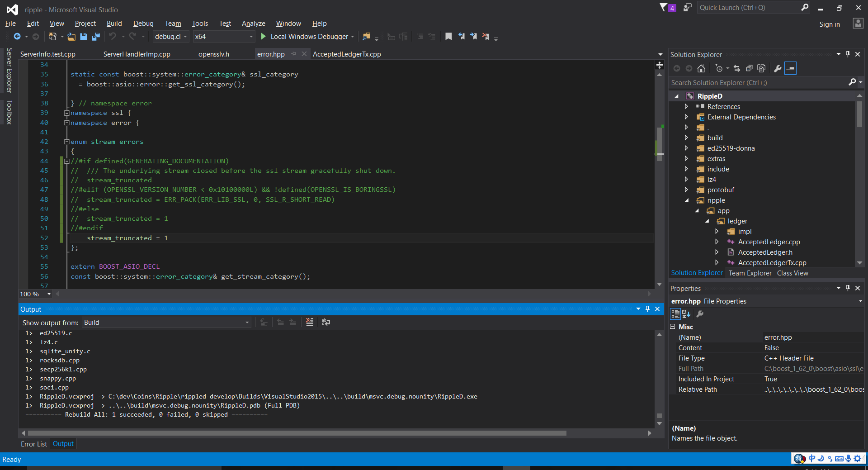This screenshot has height=470, width=868.
Task: Open Show output from Build dropdown
Action: pyautogui.click(x=166, y=323)
